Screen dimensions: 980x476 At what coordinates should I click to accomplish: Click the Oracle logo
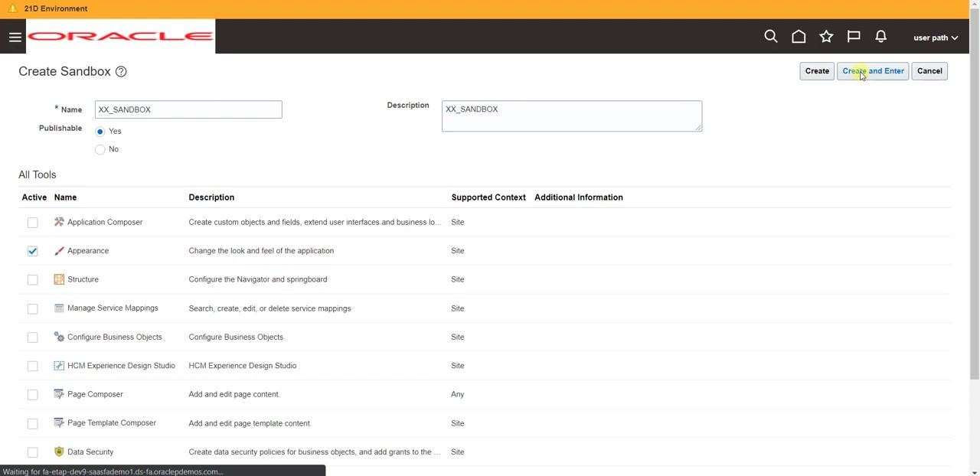pyautogui.click(x=120, y=36)
